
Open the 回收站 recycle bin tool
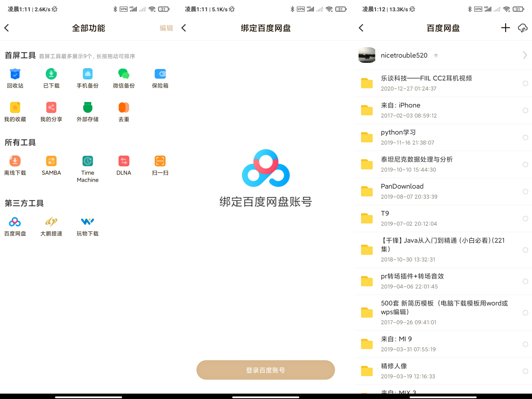click(15, 74)
